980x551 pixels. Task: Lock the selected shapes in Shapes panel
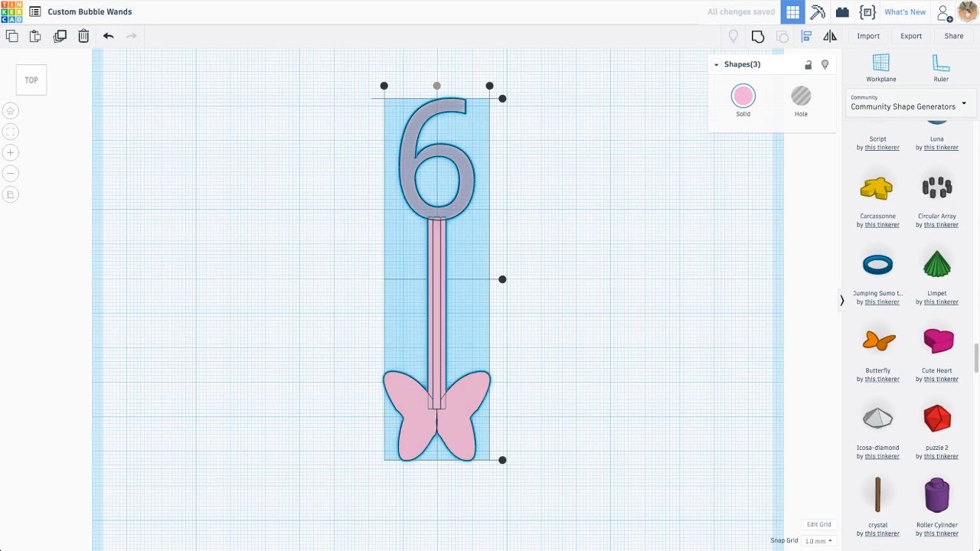[808, 64]
